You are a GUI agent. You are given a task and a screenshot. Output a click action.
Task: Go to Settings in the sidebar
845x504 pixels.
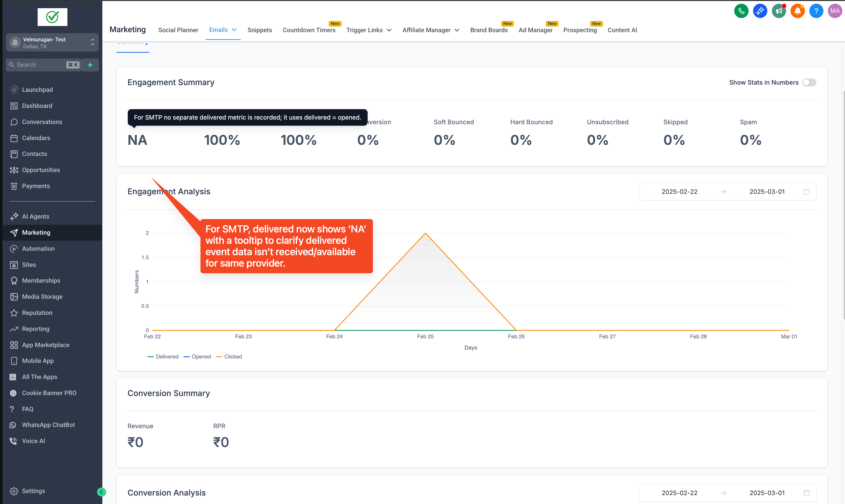(33, 491)
